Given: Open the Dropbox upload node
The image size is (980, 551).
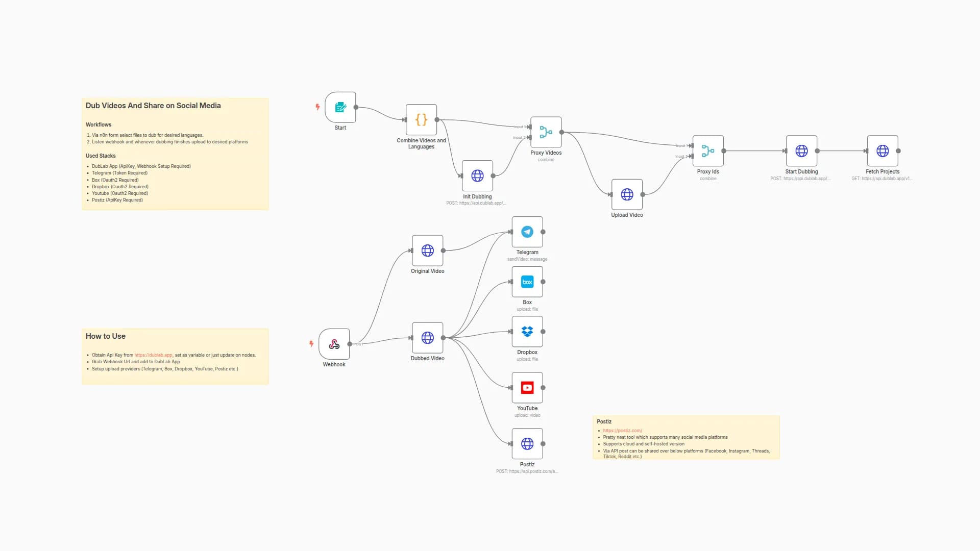Looking at the screenshot, I should (527, 332).
